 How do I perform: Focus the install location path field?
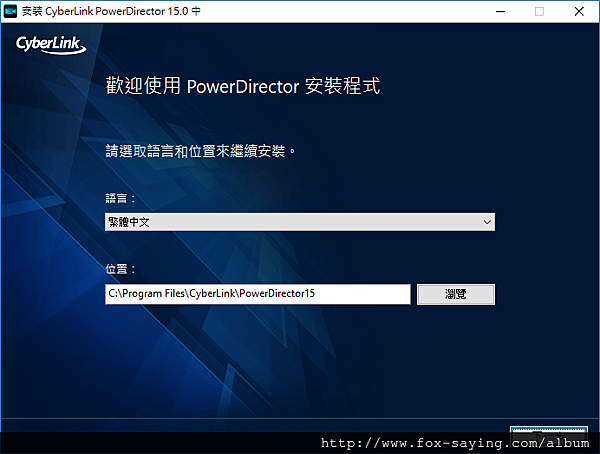click(x=258, y=294)
